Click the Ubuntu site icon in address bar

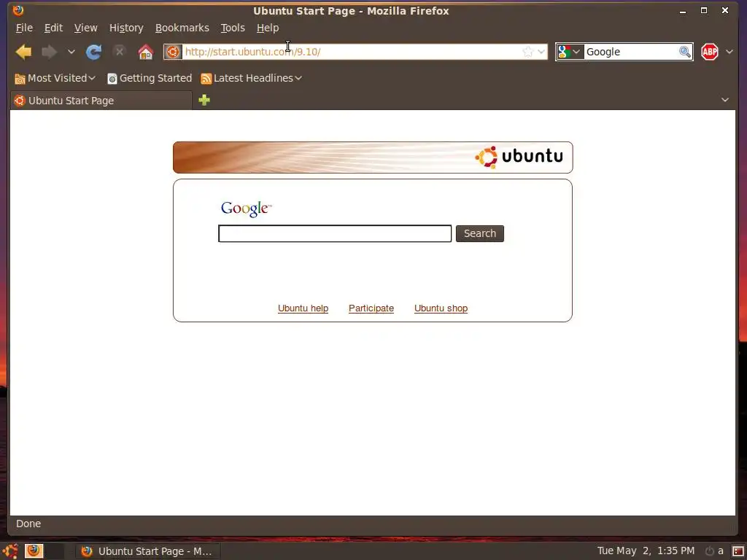coord(173,52)
